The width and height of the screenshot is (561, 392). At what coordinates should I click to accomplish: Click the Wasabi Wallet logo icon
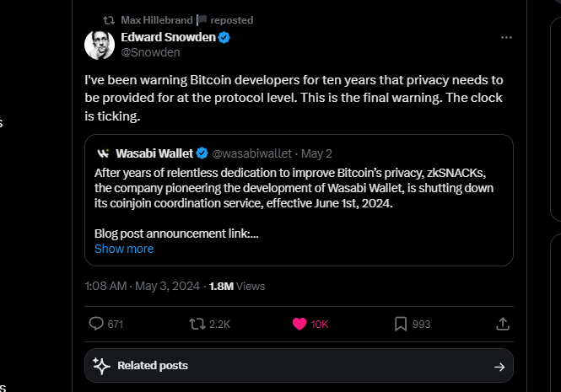pos(103,153)
